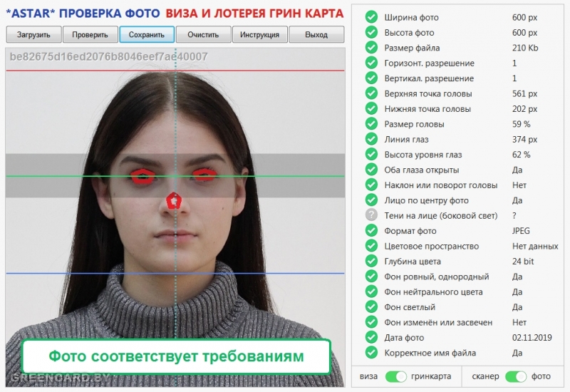
Task: Click the 24 bit color depth value
Action: [x=523, y=261]
